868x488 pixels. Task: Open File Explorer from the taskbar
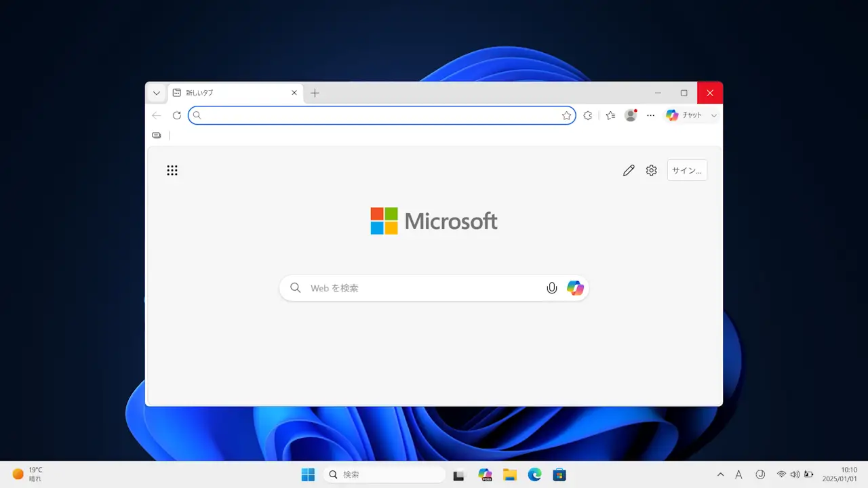click(x=510, y=474)
